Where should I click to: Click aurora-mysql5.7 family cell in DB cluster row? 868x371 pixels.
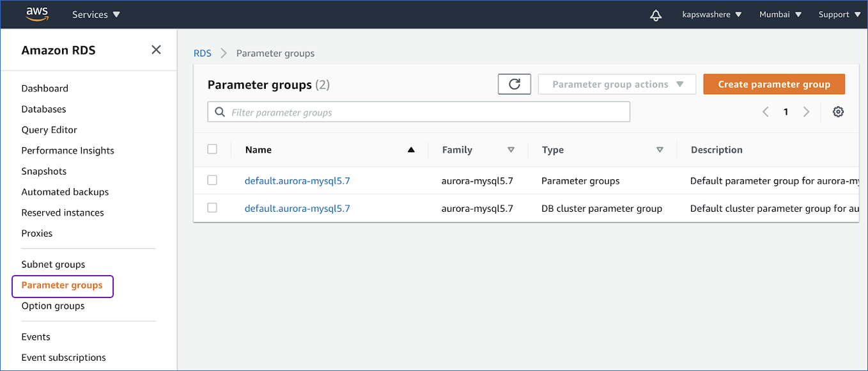click(x=477, y=208)
